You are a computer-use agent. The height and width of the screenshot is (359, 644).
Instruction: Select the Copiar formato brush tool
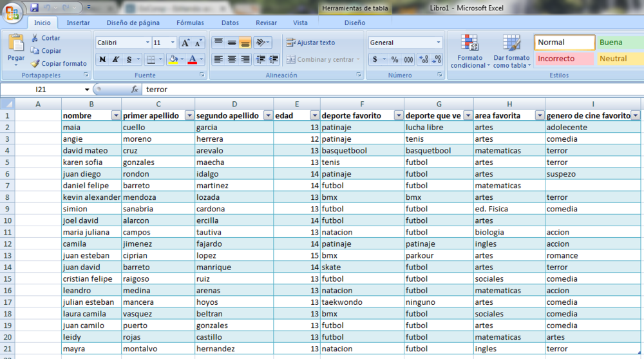point(35,64)
